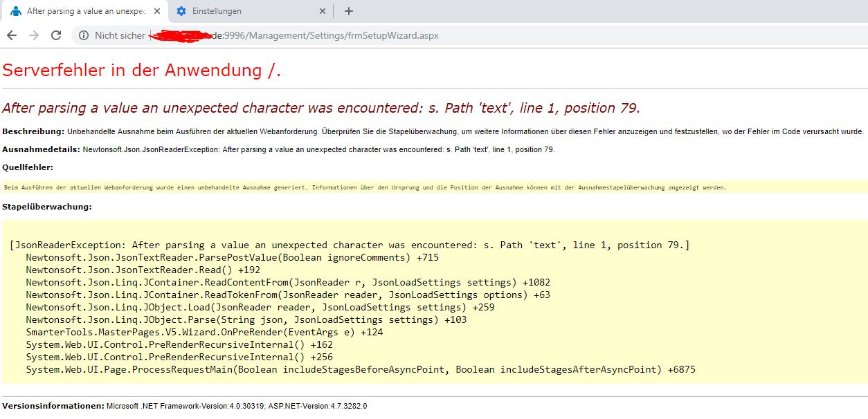The image size is (868, 419).
Task: Click the gear favicon on Einstellungen tab
Action: pos(181,11)
